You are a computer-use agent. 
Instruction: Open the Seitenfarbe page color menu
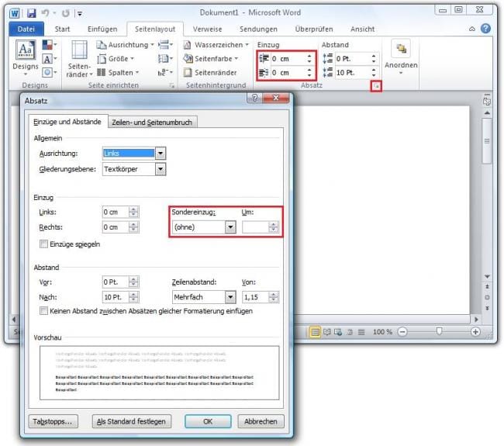[x=211, y=59]
